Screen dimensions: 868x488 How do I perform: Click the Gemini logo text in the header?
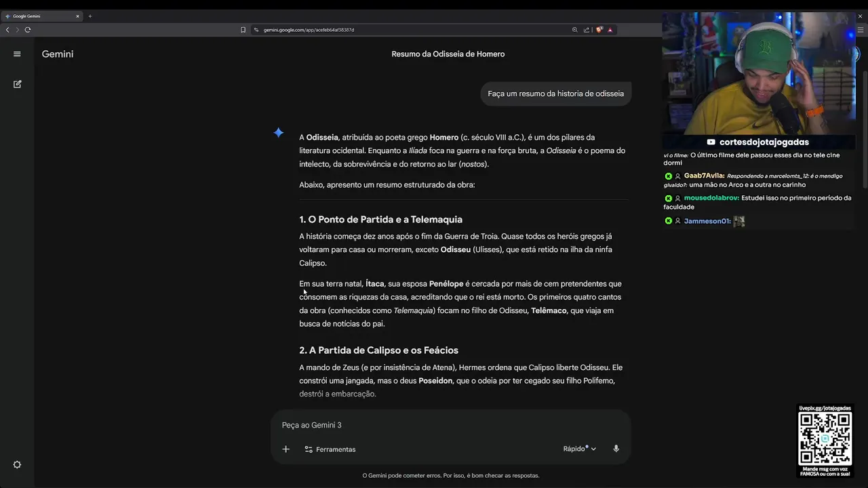click(58, 54)
